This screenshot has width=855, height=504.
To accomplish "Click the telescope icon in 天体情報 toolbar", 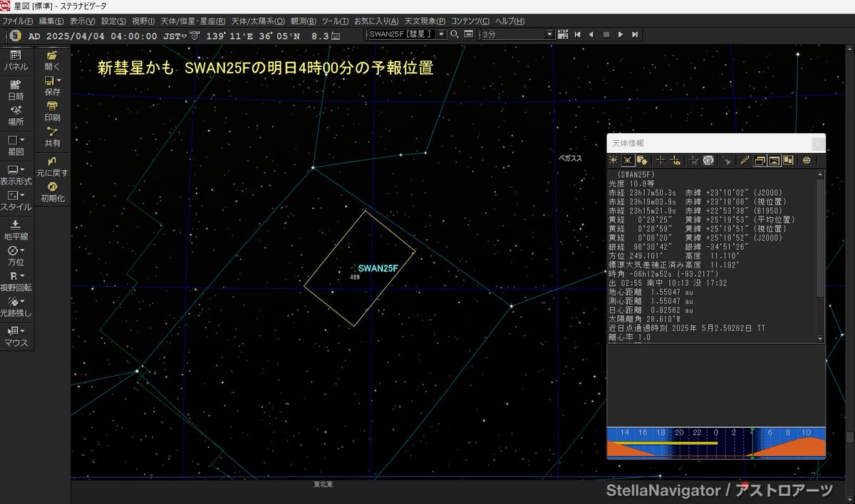I will pyautogui.click(x=727, y=160).
